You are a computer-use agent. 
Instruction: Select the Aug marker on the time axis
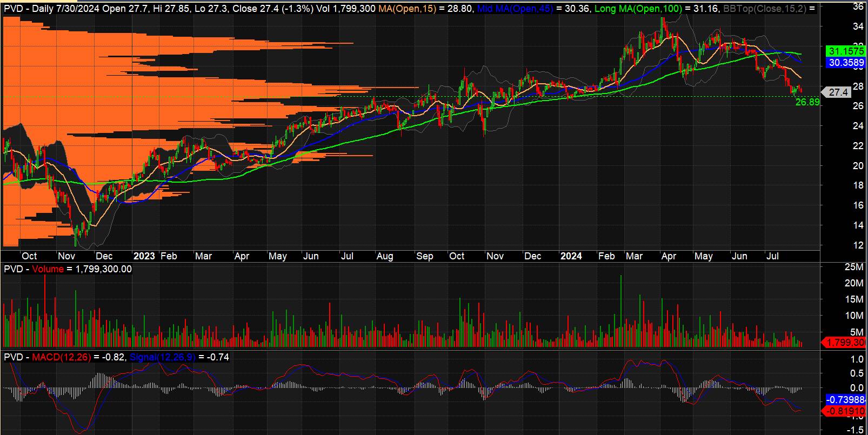384,256
